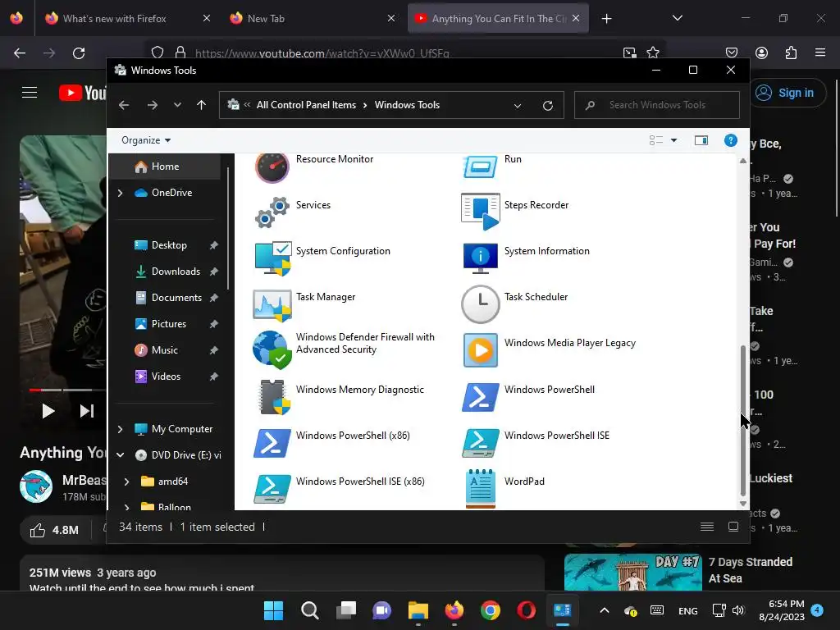840x630 pixels.
Task: Open YouTube guide hamburger menu
Action: click(x=30, y=93)
